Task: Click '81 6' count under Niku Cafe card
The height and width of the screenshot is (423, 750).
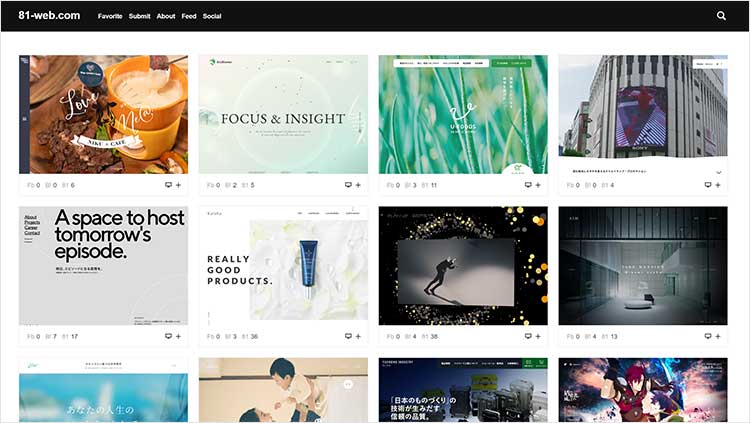Action: click(68, 185)
